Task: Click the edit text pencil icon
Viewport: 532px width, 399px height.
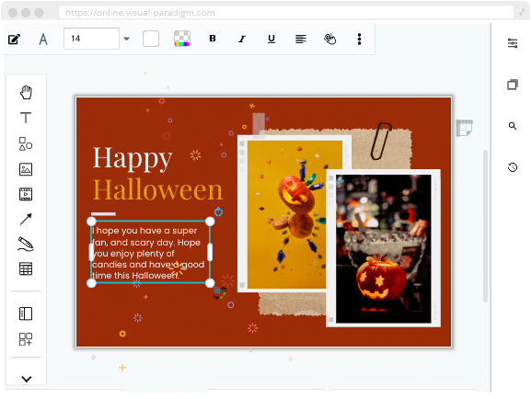Action: (14, 40)
